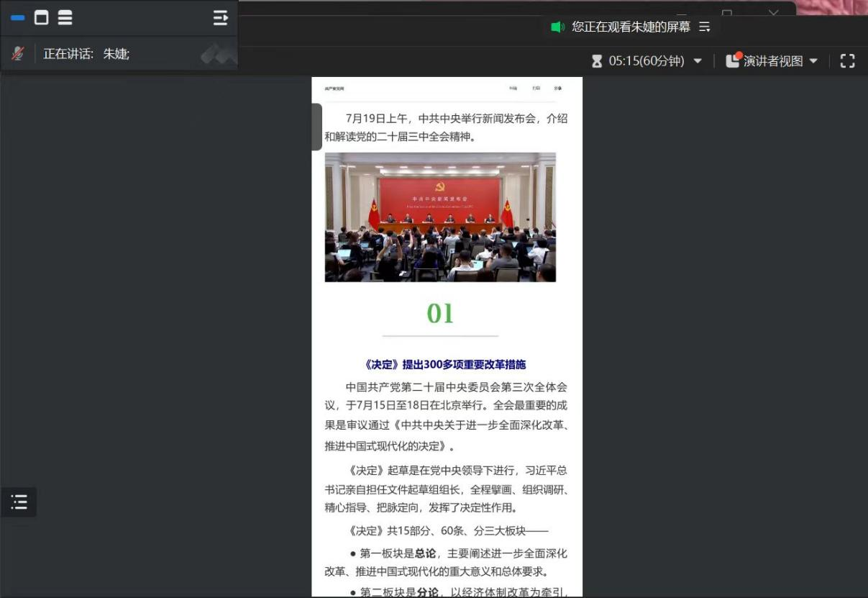868x598 pixels.
Task: Click the paragraph starting 7月19日上午
Action: point(446,127)
